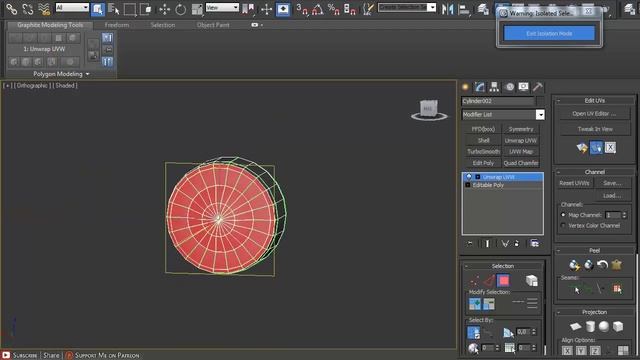Toggle Unwrap UVW modifier visibility bulb
Image resolution: width=640 pixels, height=360 pixels.
click(x=469, y=177)
